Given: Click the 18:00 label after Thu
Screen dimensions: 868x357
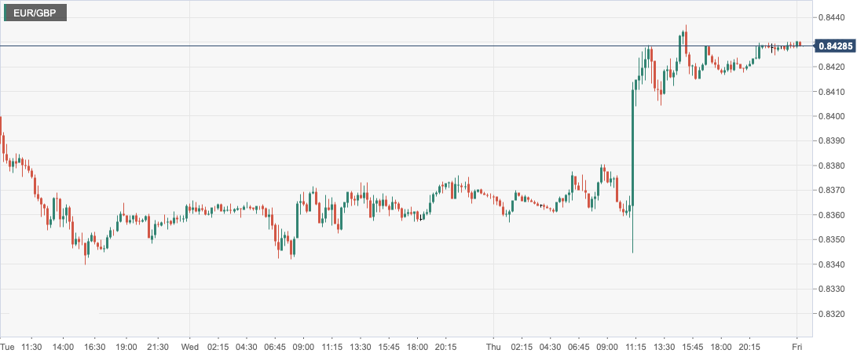Looking at the screenshot, I should (x=721, y=347).
